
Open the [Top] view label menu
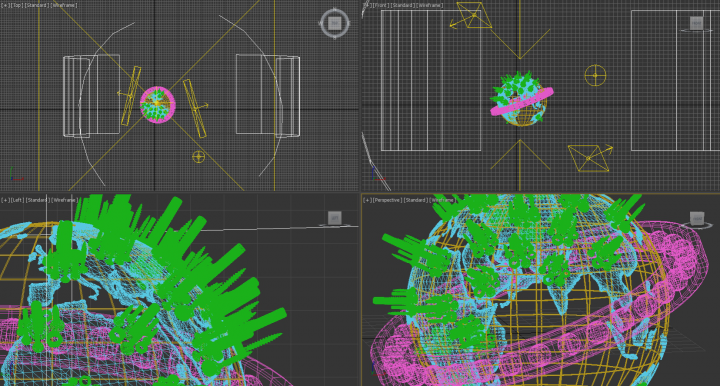pos(17,5)
